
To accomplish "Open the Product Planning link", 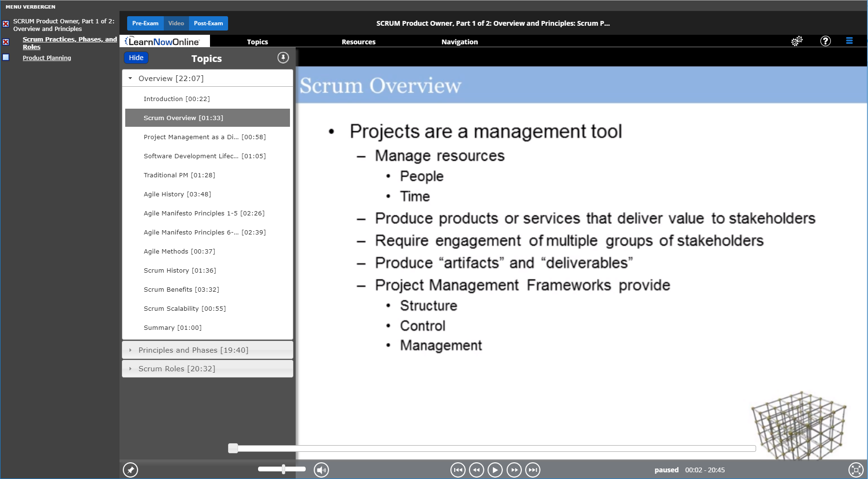I will 47,58.
